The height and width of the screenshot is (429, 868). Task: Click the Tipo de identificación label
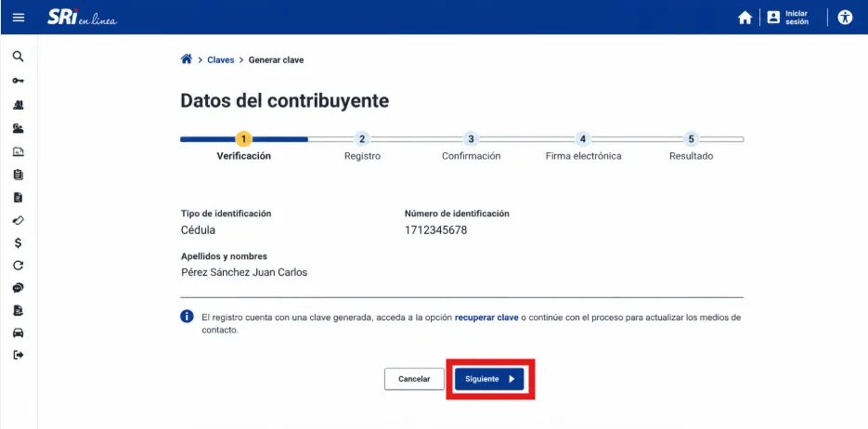226,214
